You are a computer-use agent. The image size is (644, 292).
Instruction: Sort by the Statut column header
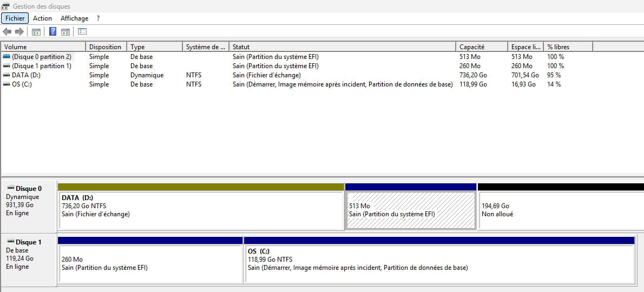pyautogui.click(x=343, y=47)
